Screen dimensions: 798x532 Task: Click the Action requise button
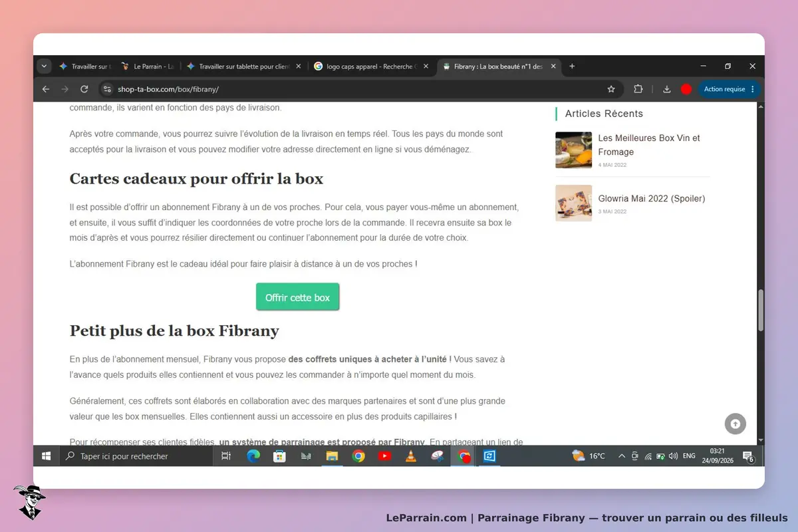tap(730, 89)
